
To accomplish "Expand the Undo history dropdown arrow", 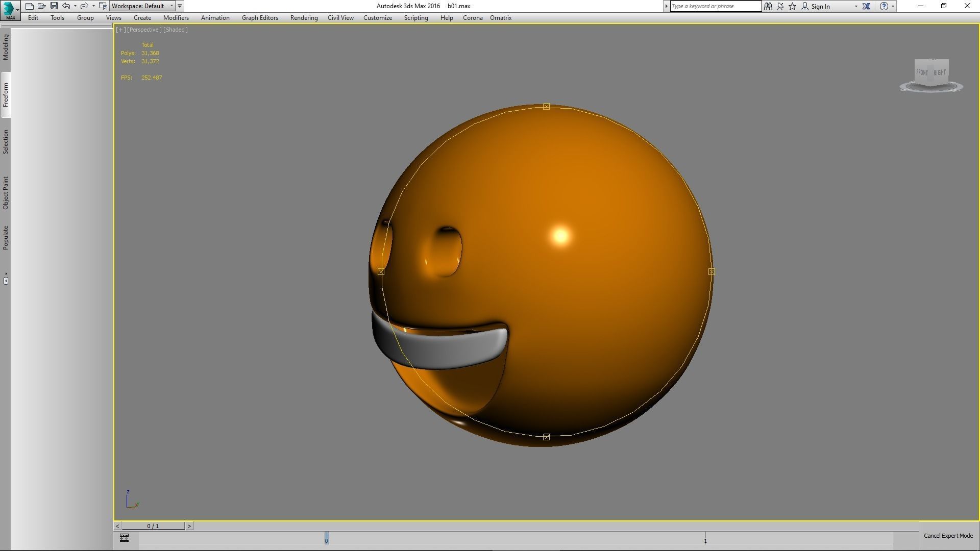I will pyautogui.click(x=75, y=6).
